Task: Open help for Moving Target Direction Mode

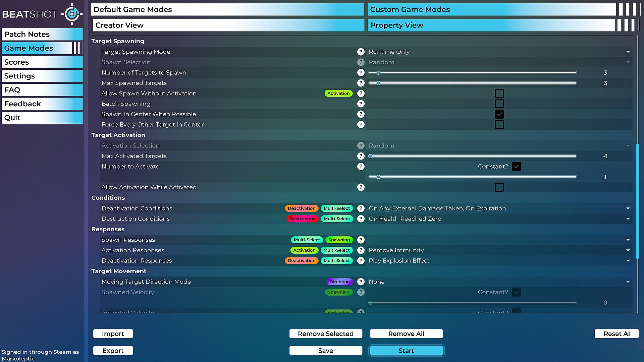Action: point(361,282)
